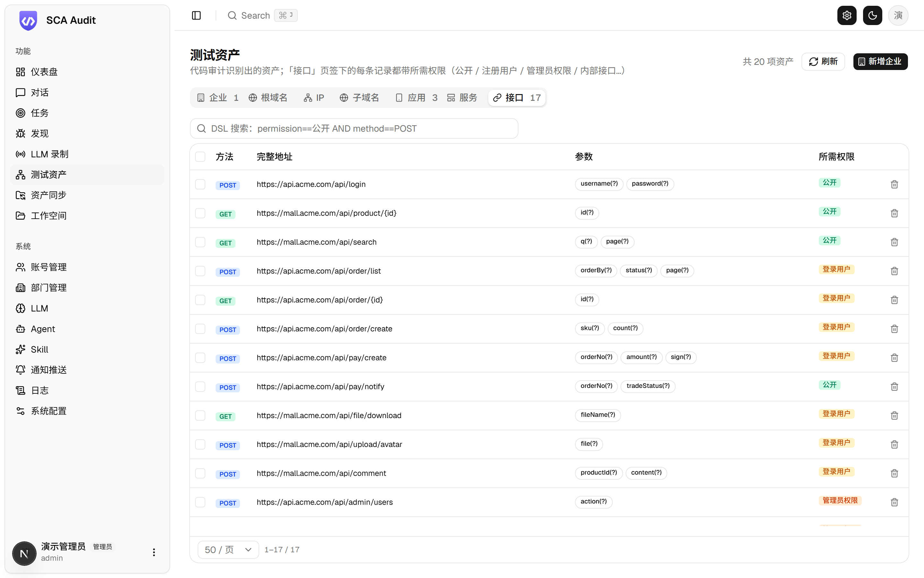Check the /api/order/create row checkbox
Screen dimensions: 924x578
200,329
